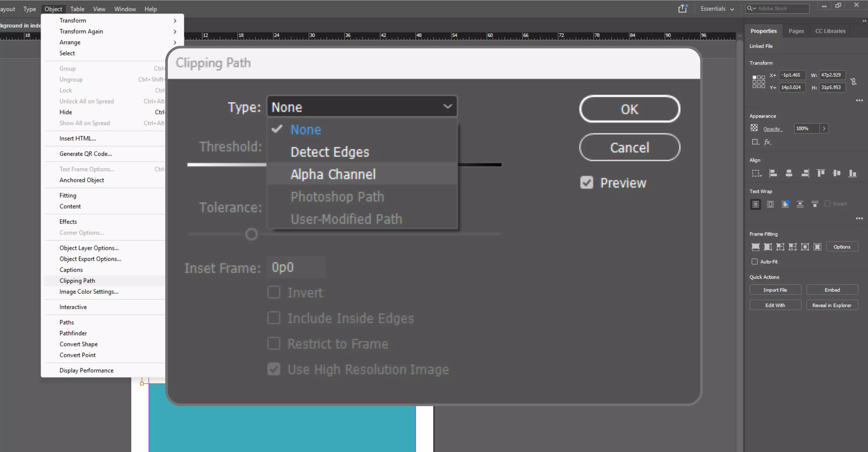Image resolution: width=868 pixels, height=452 pixels.
Task: Open the fx effects icon menu
Action: coord(768,142)
